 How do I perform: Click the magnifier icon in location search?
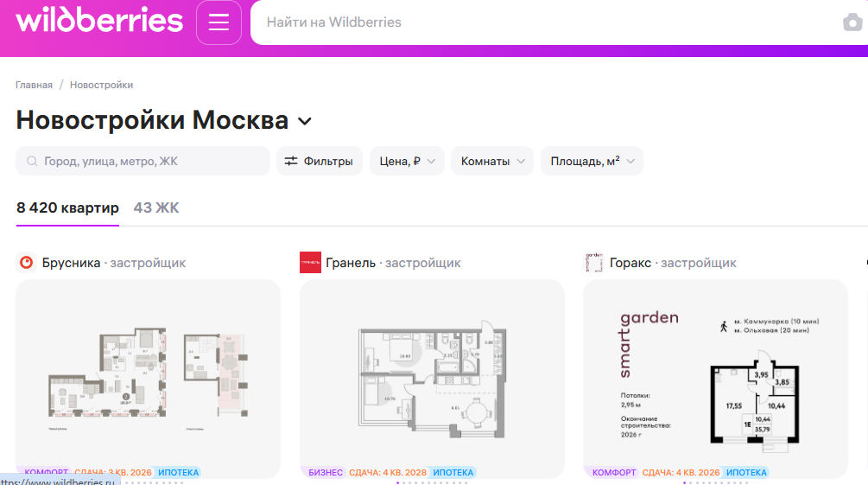[x=32, y=162]
